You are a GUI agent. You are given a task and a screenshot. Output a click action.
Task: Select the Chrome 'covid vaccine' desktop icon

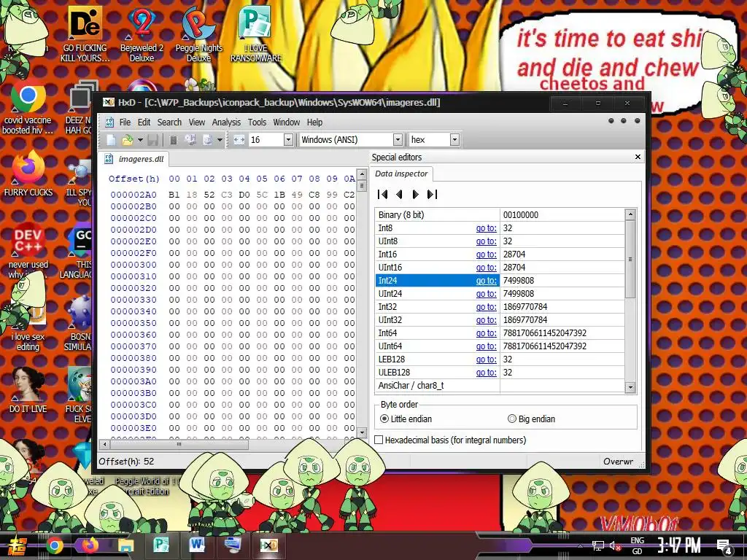pyautogui.click(x=28, y=108)
